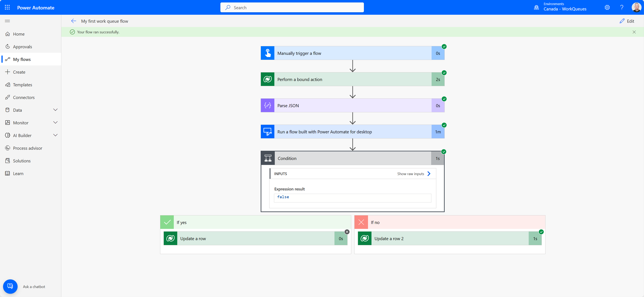
Task: Click the INPUTS section label
Action: (x=280, y=174)
